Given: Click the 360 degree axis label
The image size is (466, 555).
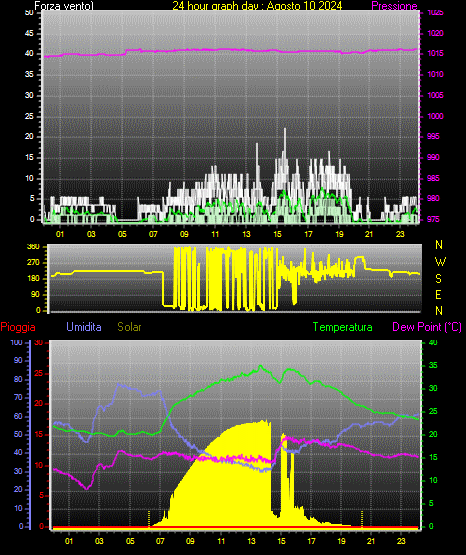Looking at the screenshot, I should coord(33,247).
